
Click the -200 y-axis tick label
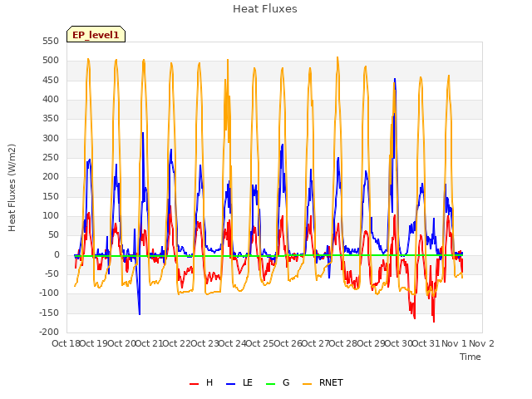tap(49, 332)
